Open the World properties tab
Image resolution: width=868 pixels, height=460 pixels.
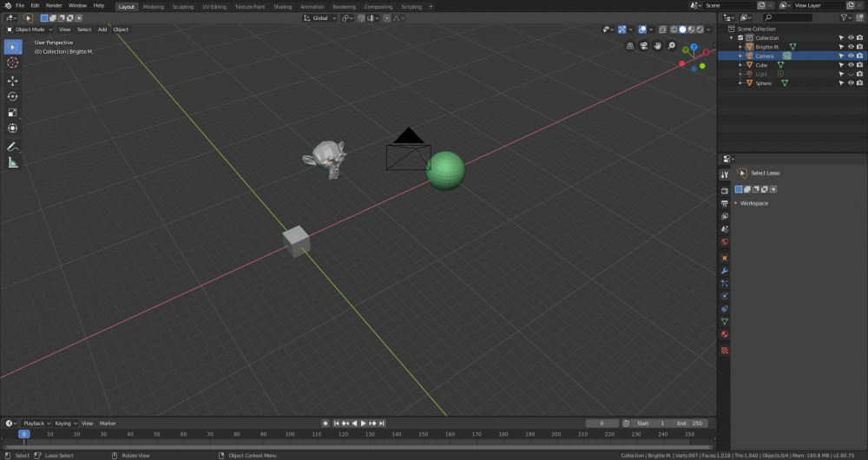[725, 242]
